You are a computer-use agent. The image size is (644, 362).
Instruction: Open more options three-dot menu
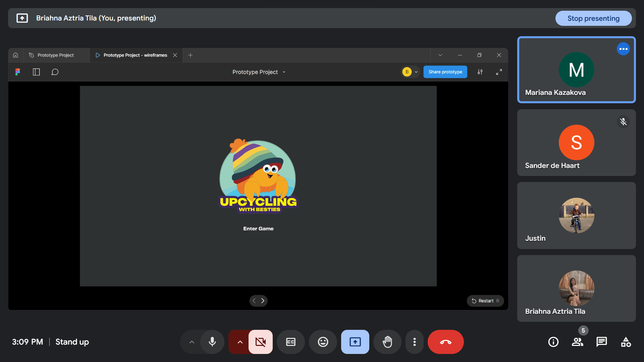coord(415,342)
